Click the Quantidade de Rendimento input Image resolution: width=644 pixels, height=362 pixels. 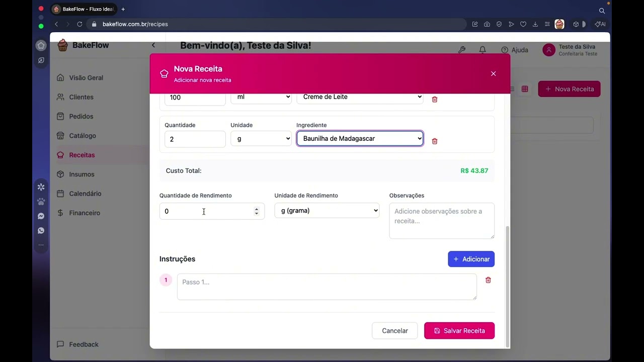click(x=212, y=211)
